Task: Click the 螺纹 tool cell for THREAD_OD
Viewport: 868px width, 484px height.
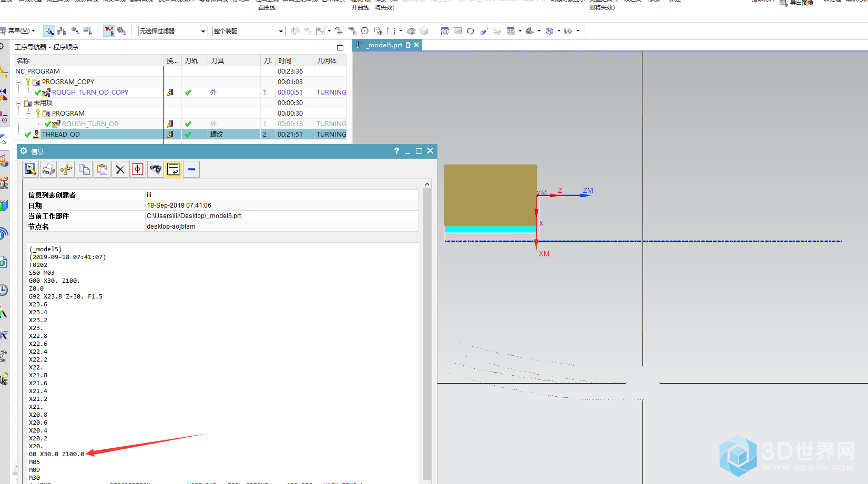Action: coord(234,135)
